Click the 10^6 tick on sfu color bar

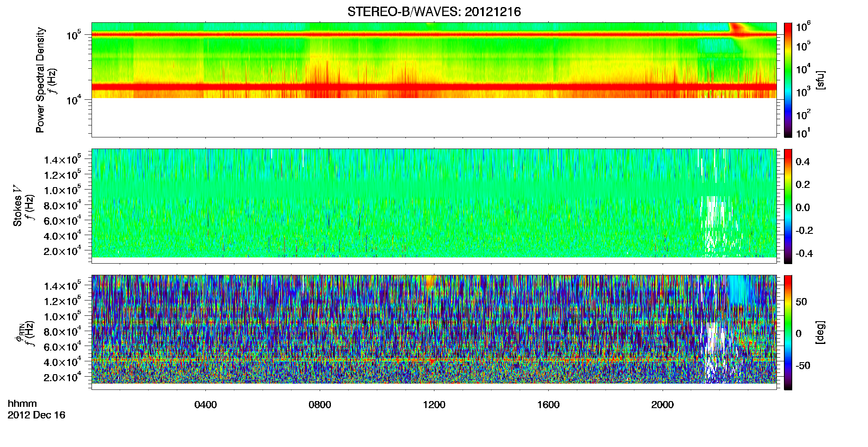coord(803,26)
